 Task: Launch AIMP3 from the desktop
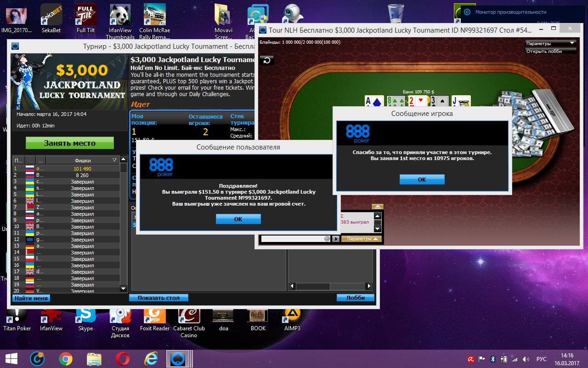pos(292,319)
